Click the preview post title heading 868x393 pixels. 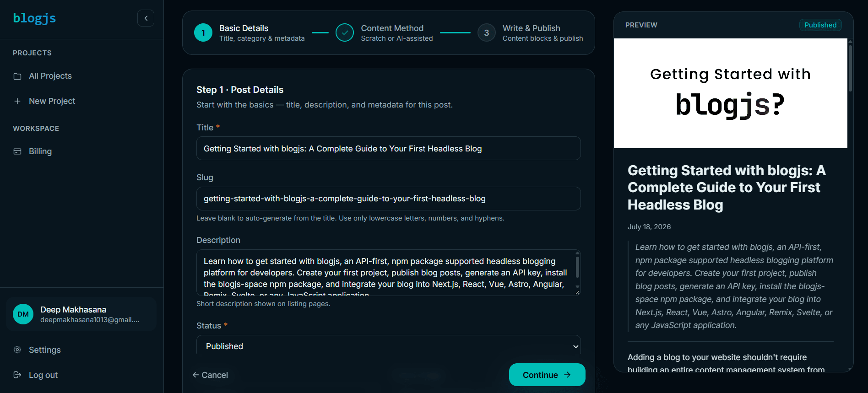point(727,188)
